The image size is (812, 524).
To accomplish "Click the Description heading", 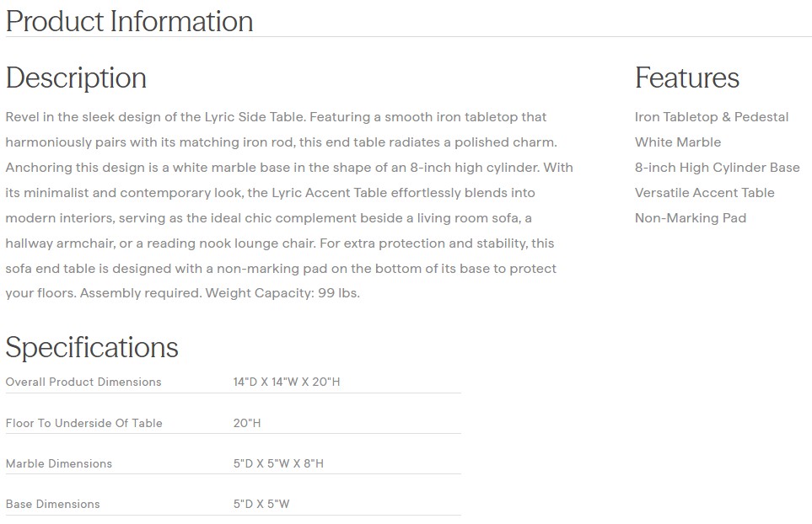I will tap(76, 78).
